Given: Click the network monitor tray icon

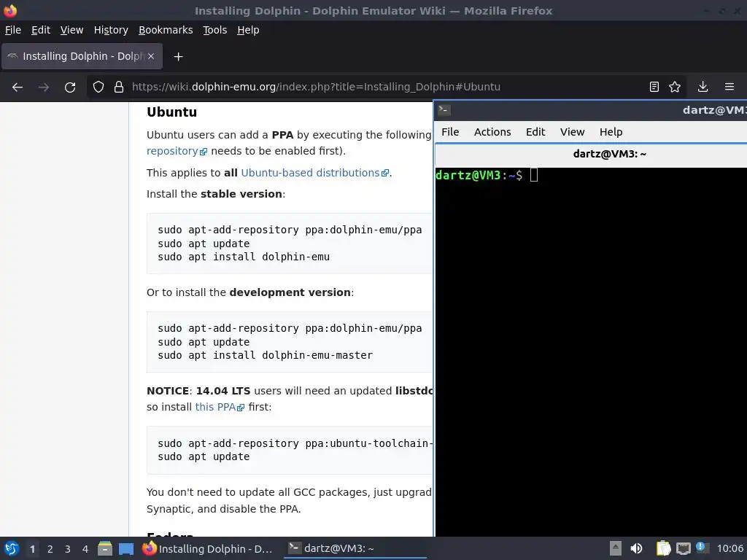Looking at the screenshot, I should pyautogui.click(x=683, y=549).
